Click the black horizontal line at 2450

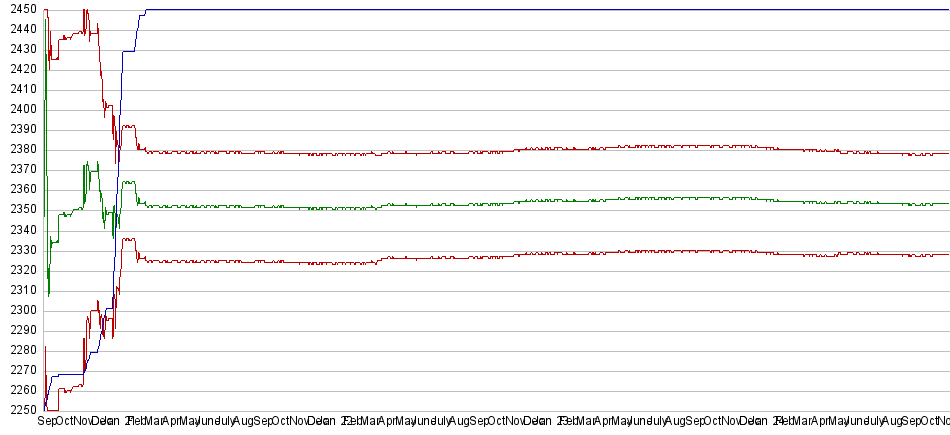[x=500, y=10]
